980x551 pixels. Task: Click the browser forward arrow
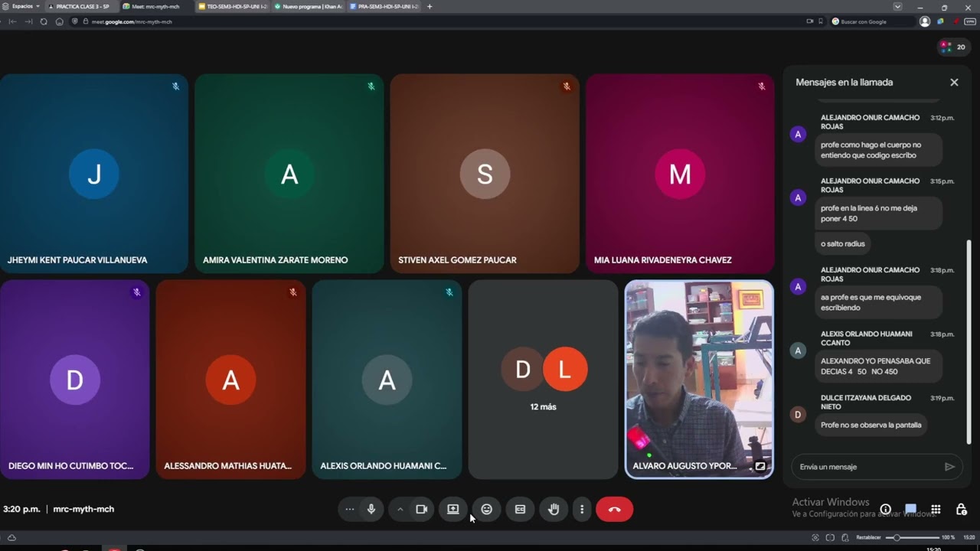[x=28, y=21]
